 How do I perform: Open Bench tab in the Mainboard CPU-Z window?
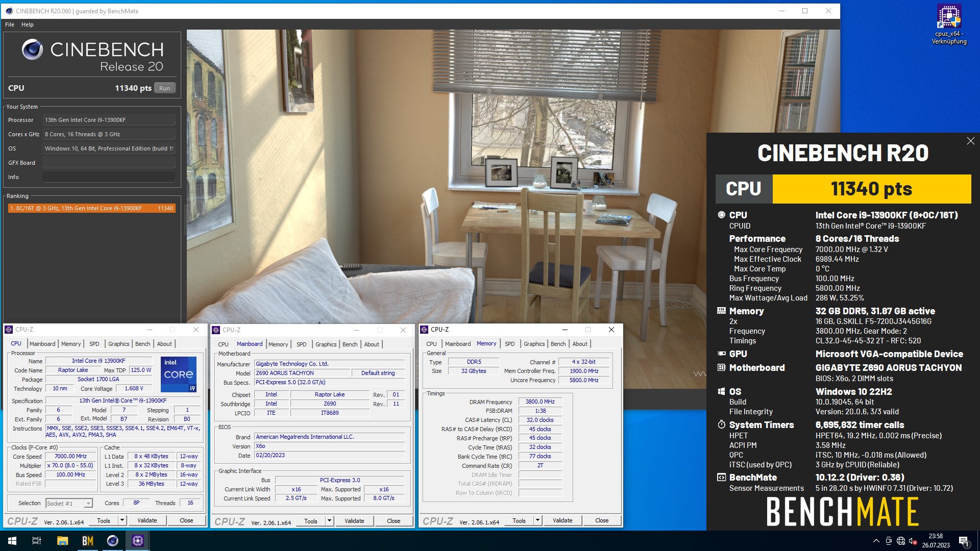(350, 344)
